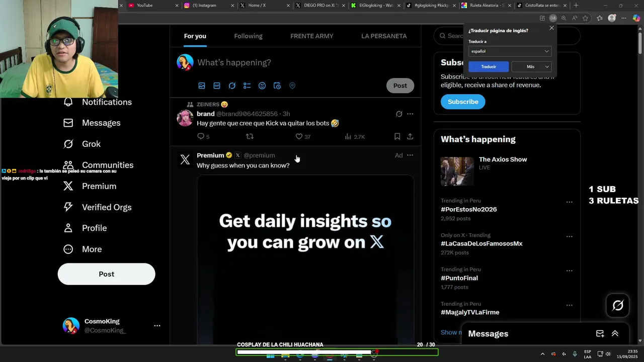Click the blue Subscribe button

point(463,102)
